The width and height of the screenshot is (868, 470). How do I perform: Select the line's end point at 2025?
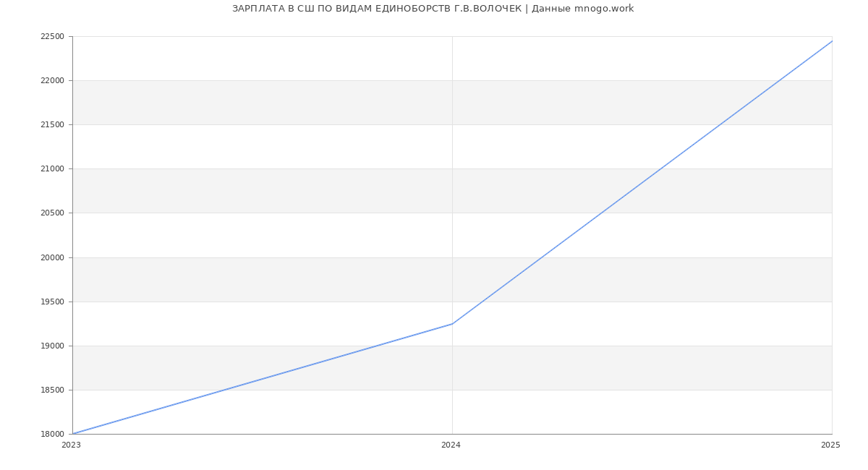[832, 41]
